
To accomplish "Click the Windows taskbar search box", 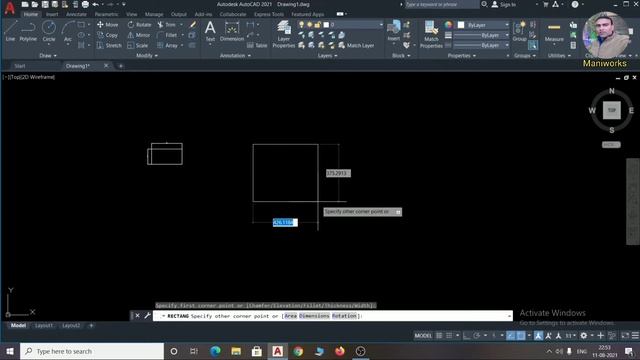I will [x=92, y=351].
